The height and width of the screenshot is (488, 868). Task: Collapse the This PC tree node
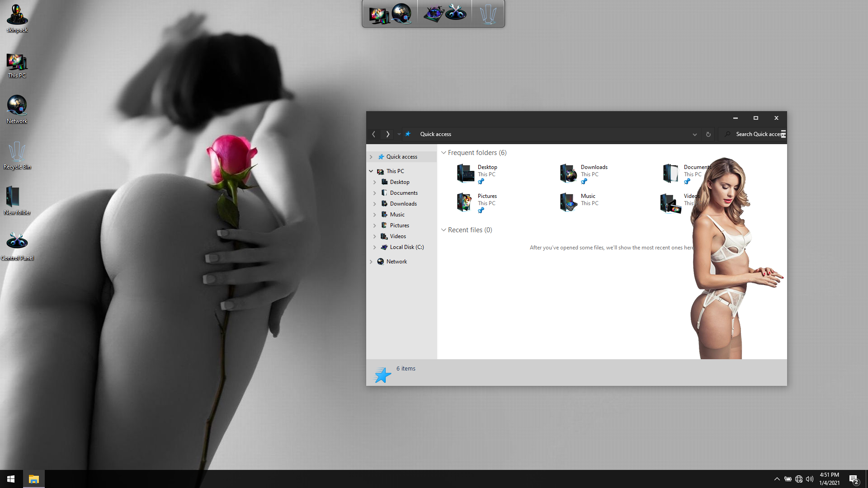pyautogui.click(x=371, y=171)
